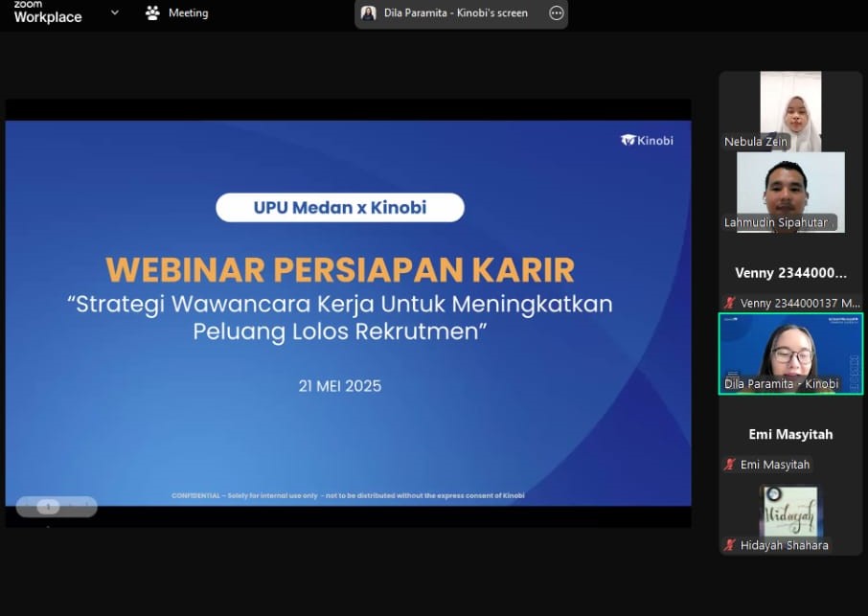Click Venny's muted microphone icon
Screen dimensions: 868x616
(x=730, y=303)
